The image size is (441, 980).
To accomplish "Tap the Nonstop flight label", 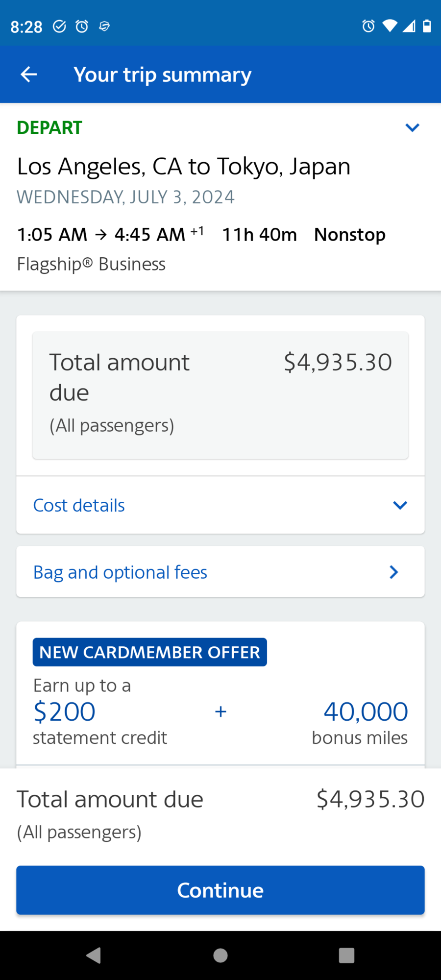I will [349, 234].
